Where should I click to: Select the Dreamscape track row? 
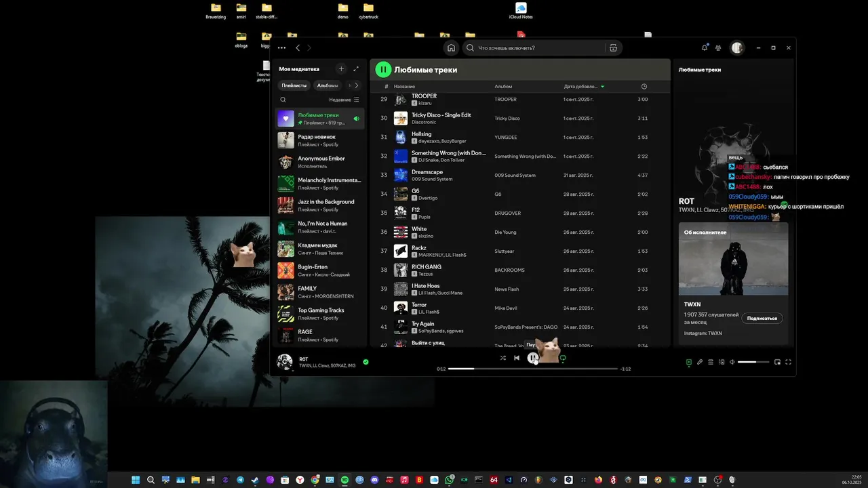[x=520, y=176]
